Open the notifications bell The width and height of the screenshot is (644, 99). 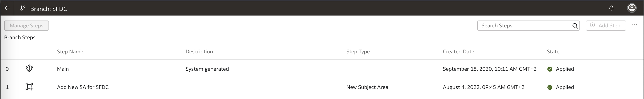coord(611,8)
